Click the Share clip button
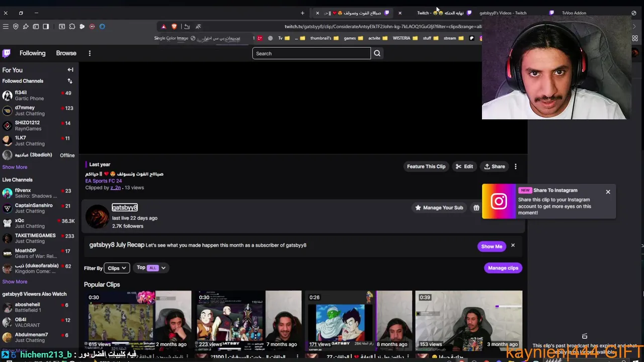644x362 pixels. (x=495, y=166)
